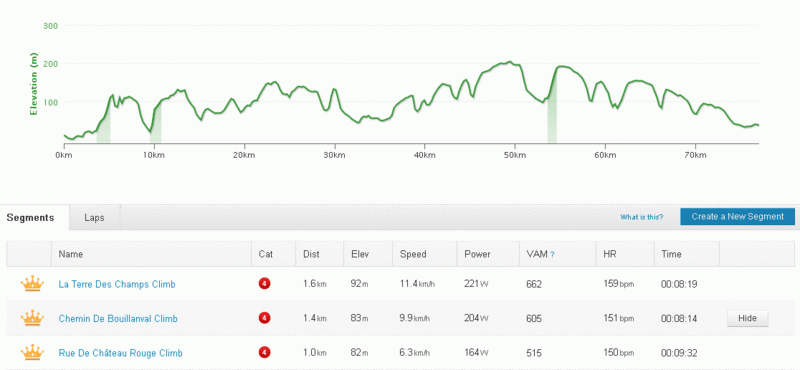Click the shaded climb segment near 10km
Viewport: 800px width, 370px height.
pyautogui.click(x=156, y=122)
